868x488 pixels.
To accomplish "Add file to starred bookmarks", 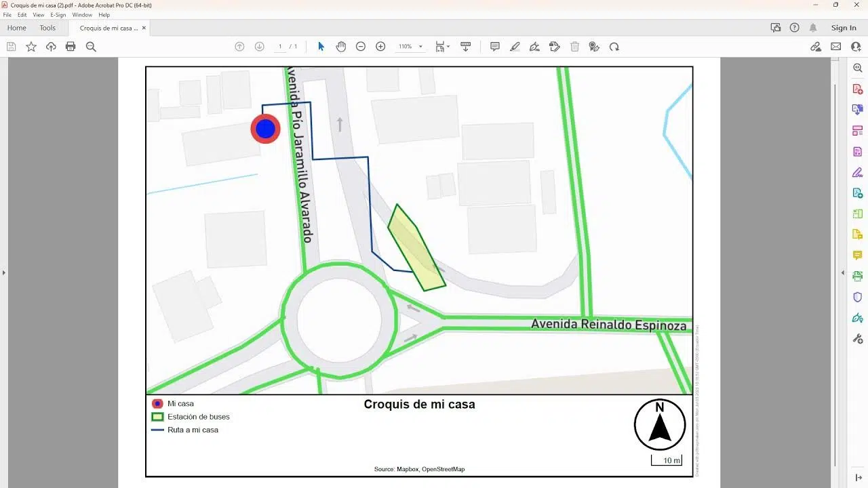I will 31,47.
